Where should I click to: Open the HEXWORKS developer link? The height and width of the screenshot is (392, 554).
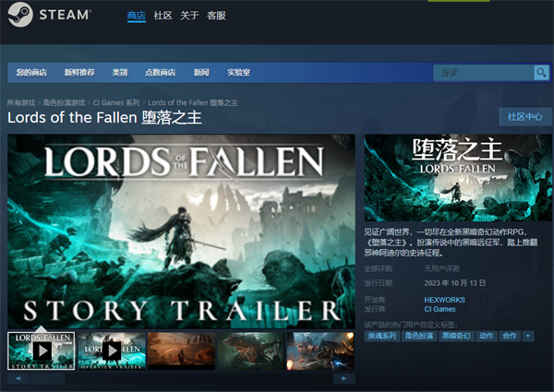444,300
